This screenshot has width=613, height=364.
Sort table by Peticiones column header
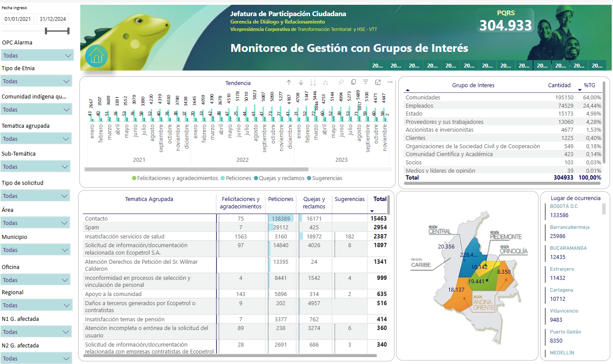281,199
